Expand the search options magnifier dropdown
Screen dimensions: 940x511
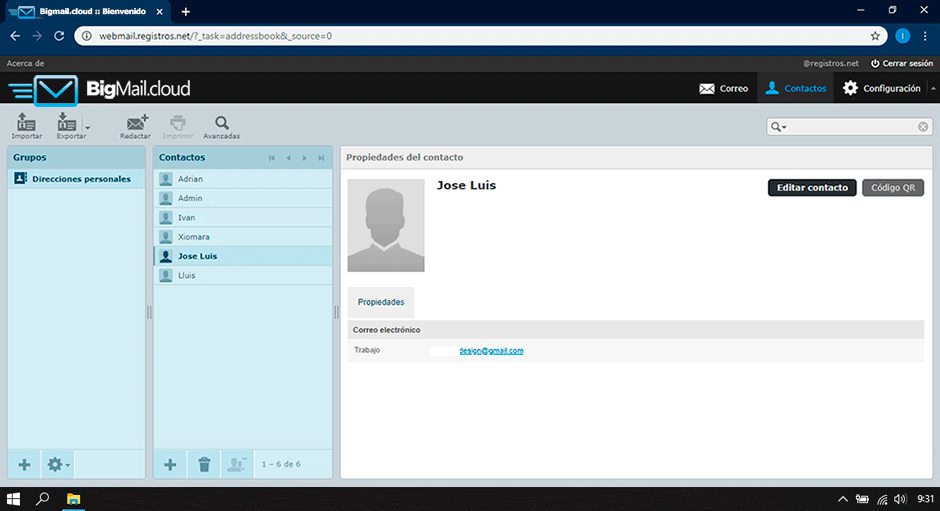coord(778,127)
